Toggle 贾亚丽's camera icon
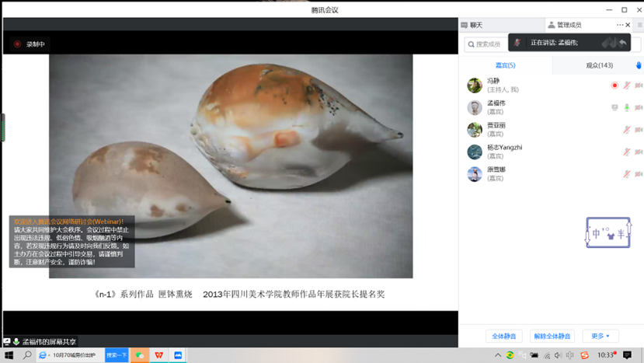This screenshot has height=363, width=644. point(639,130)
